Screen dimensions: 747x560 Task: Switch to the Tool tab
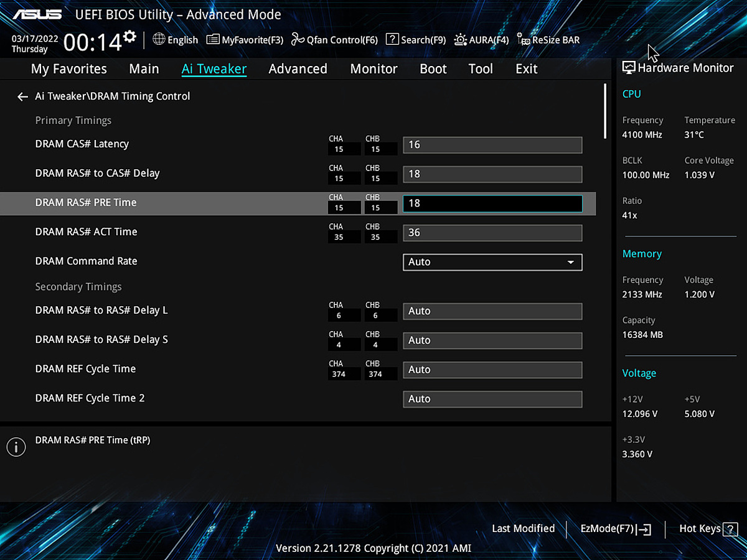[x=481, y=69]
